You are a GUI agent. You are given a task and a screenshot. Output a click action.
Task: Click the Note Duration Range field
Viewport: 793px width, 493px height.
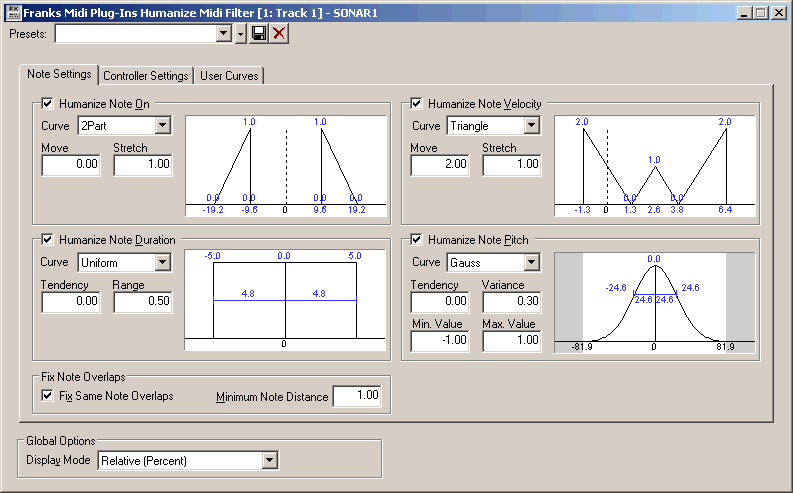point(143,301)
